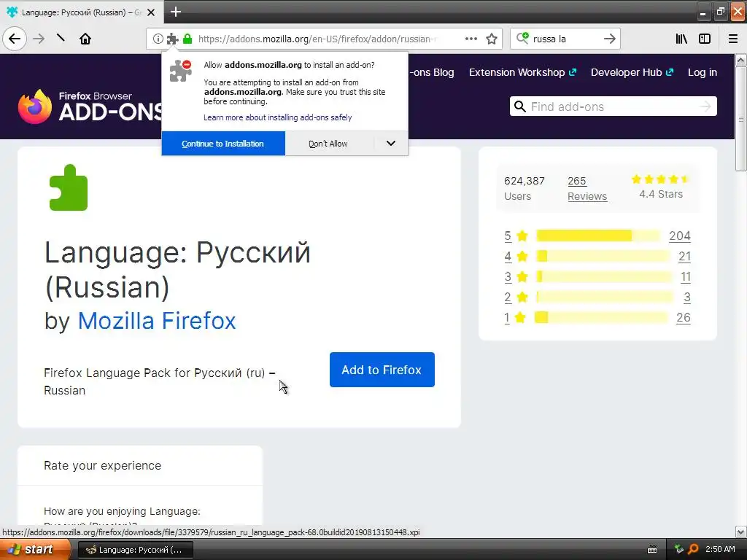
Task: Click the forward navigation arrow
Action: [39, 39]
